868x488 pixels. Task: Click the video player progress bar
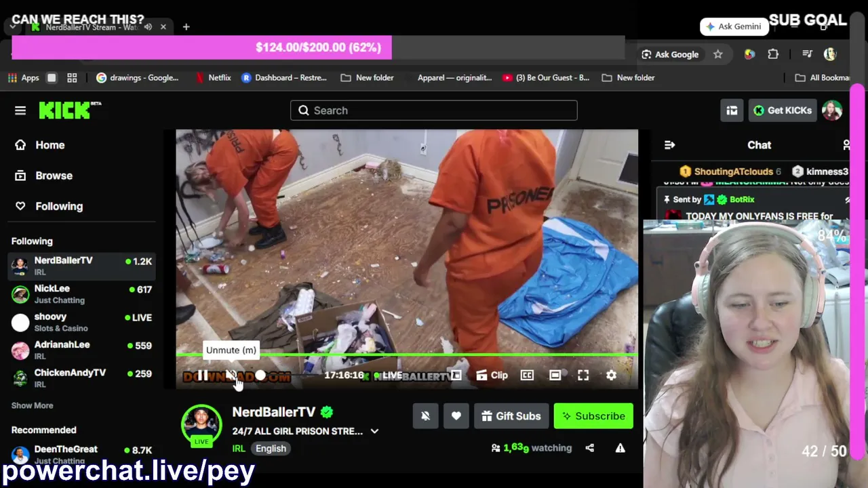(x=407, y=354)
